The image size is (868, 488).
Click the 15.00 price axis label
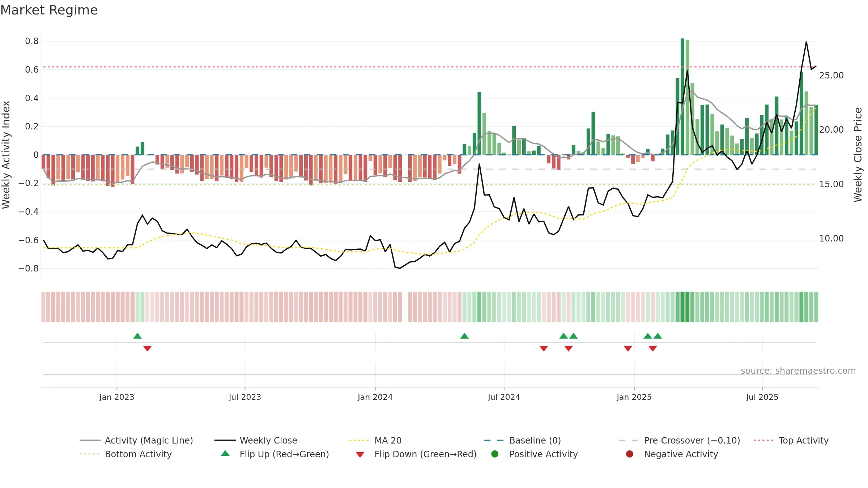831,184
